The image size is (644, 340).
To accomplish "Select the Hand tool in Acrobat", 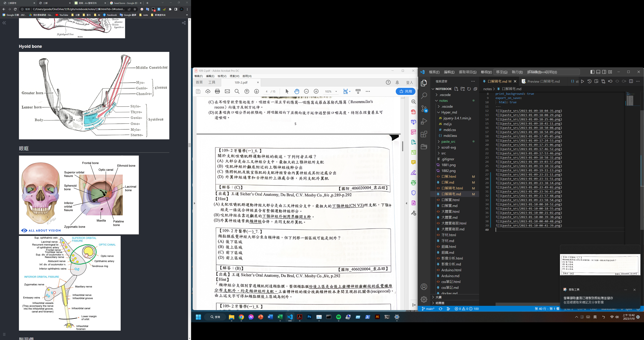I will click(x=297, y=91).
